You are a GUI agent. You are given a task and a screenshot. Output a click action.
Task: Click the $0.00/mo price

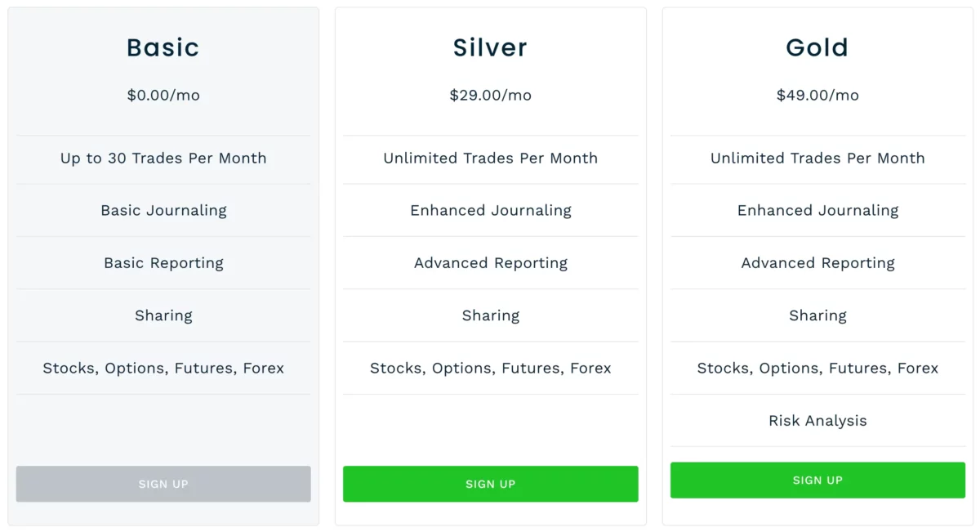coord(163,95)
